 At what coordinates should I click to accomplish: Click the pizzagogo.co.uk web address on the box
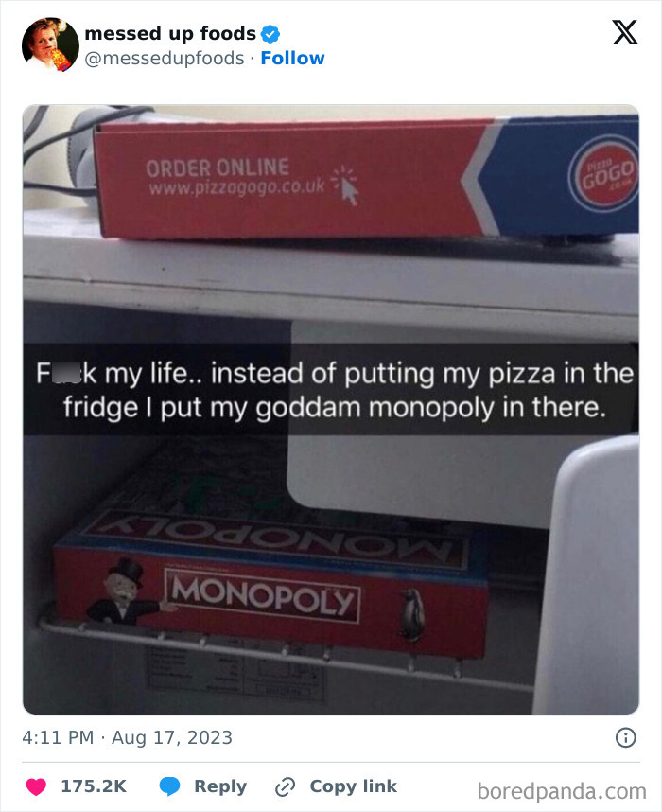[x=237, y=187]
